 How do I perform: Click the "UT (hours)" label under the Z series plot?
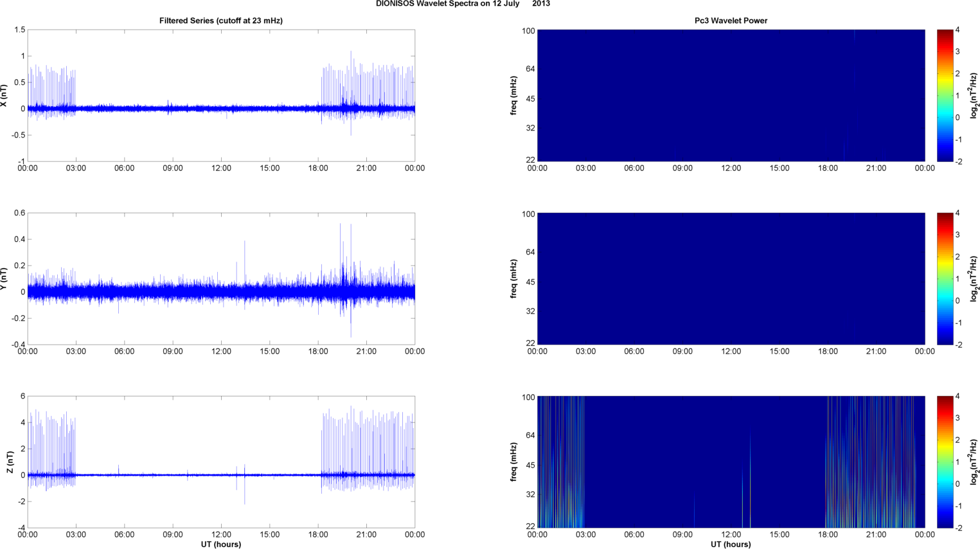click(x=221, y=544)
